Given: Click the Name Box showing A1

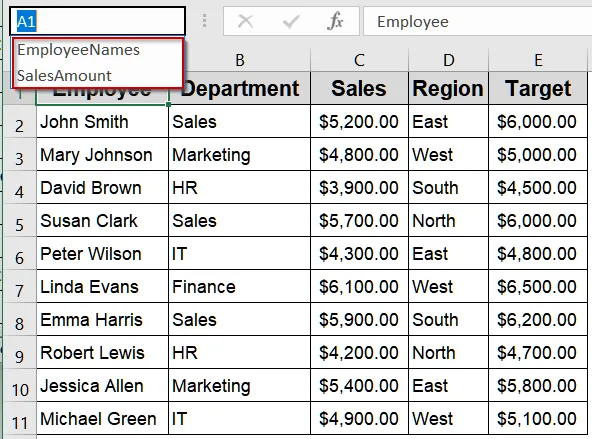Looking at the screenshot, I should [x=97, y=21].
